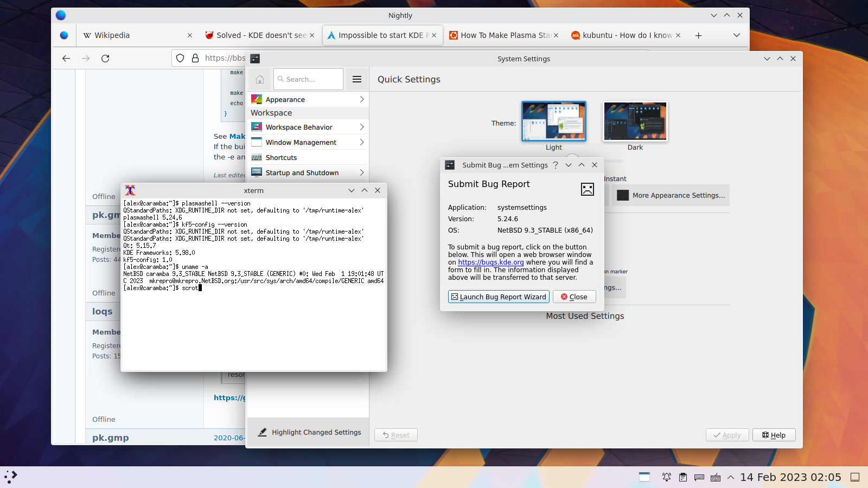Click the show desktop icon in panel
868x488 pixels.
(x=855, y=477)
